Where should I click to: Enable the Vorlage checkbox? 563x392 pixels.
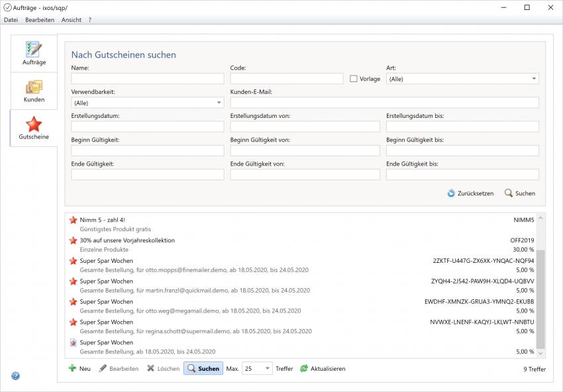pyautogui.click(x=354, y=79)
